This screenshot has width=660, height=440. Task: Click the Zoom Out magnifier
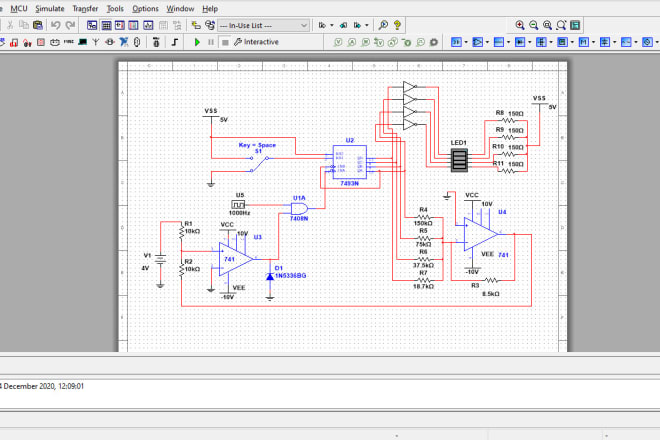pos(534,25)
